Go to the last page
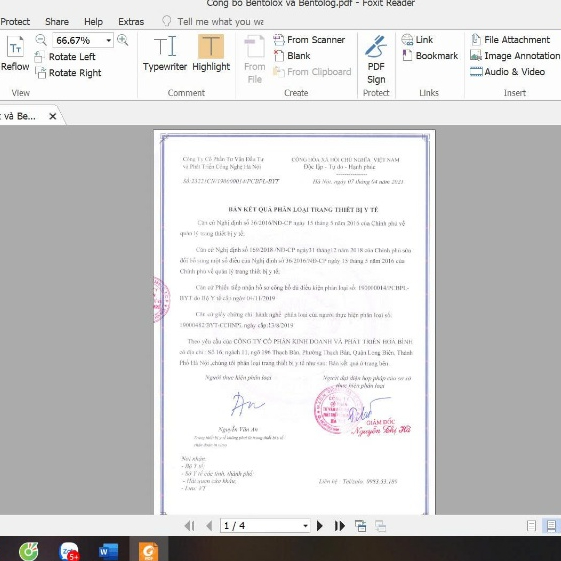This screenshot has height=561, width=561. point(340,526)
